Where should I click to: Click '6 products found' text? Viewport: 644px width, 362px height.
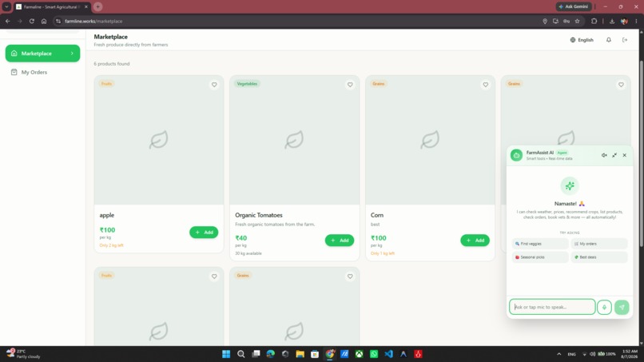pyautogui.click(x=112, y=64)
